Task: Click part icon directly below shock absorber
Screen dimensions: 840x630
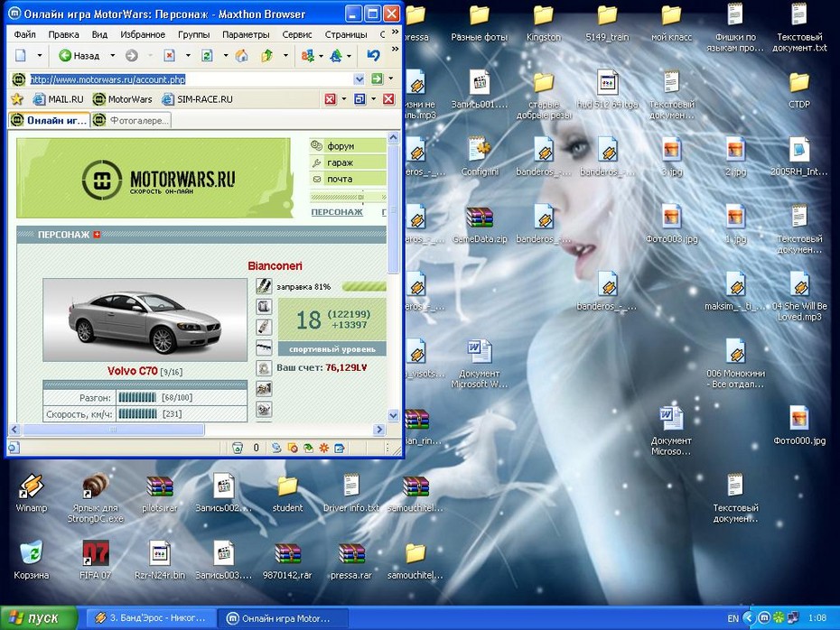Action: [x=264, y=306]
